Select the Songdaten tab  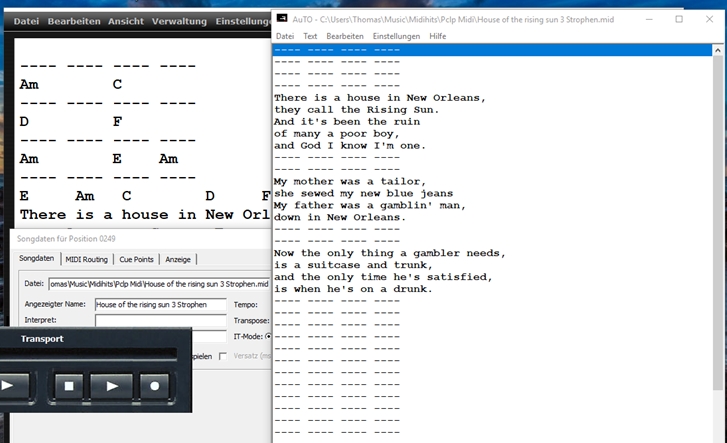tap(37, 258)
